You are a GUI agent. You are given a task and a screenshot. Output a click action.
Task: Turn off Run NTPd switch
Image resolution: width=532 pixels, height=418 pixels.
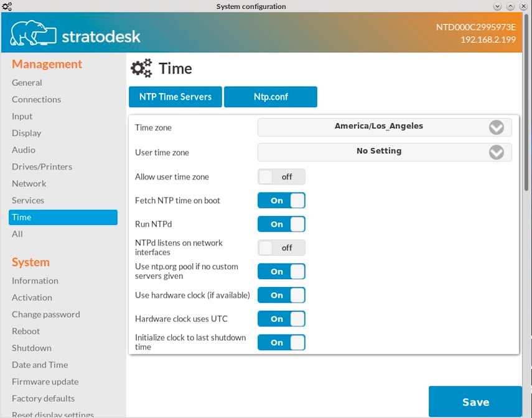coord(281,224)
